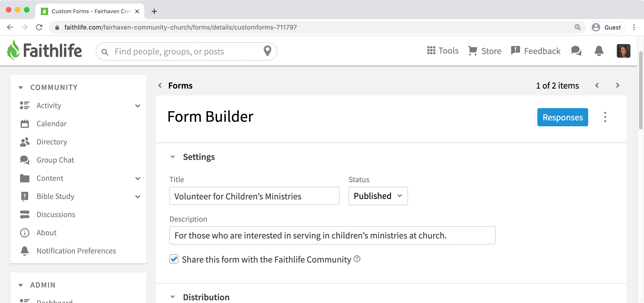The height and width of the screenshot is (303, 644).
Task: Click the Title input field
Action: click(254, 196)
